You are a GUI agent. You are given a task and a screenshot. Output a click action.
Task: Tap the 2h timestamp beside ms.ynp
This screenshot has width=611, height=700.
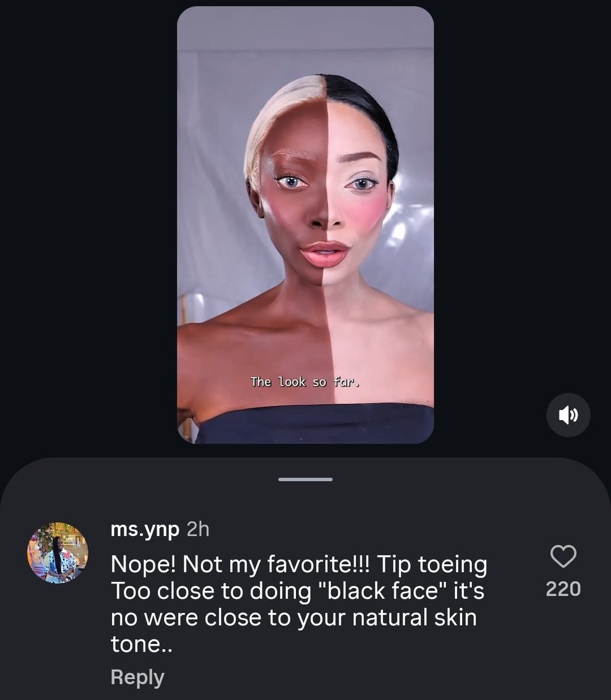tap(197, 529)
